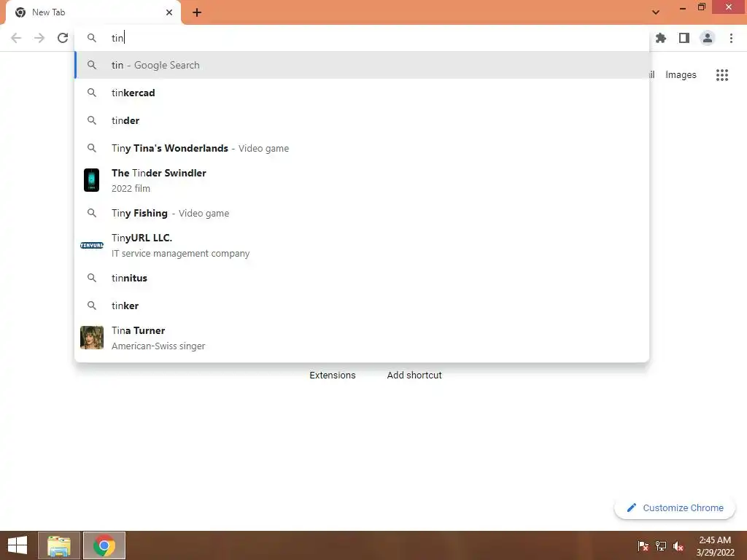Open Chrome's three-dot menu
This screenshot has width=747, height=560.
coord(731,38)
